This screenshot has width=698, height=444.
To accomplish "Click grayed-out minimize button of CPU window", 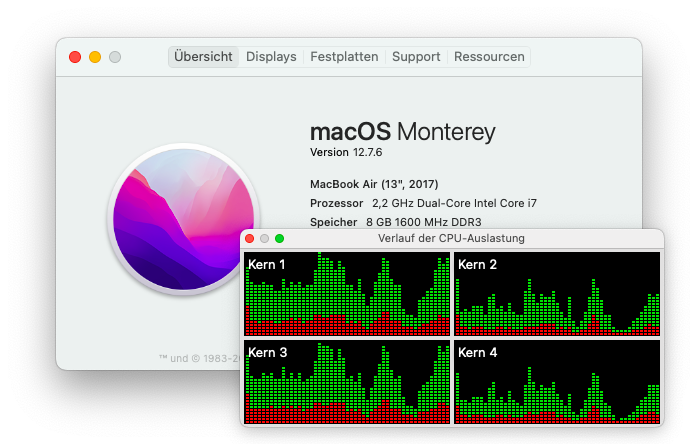I will click(x=265, y=239).
